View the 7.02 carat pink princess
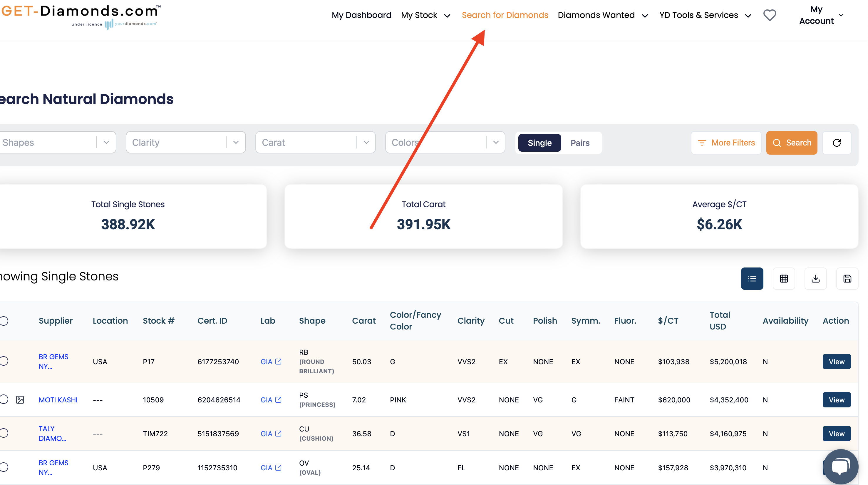This screenshot has width=868, height=485. pyautogui.click(x=836, y=400)
